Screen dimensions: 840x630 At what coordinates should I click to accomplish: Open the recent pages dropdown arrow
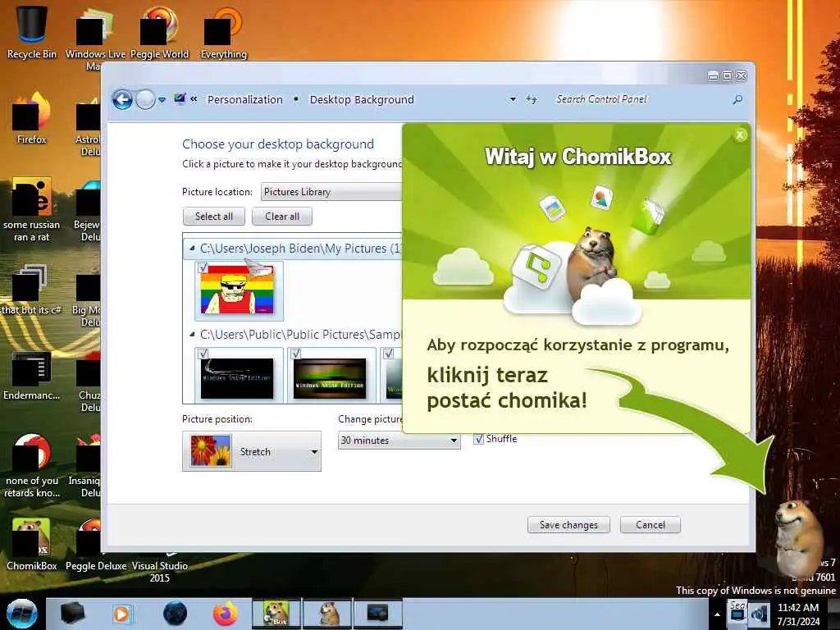point(162,99)
